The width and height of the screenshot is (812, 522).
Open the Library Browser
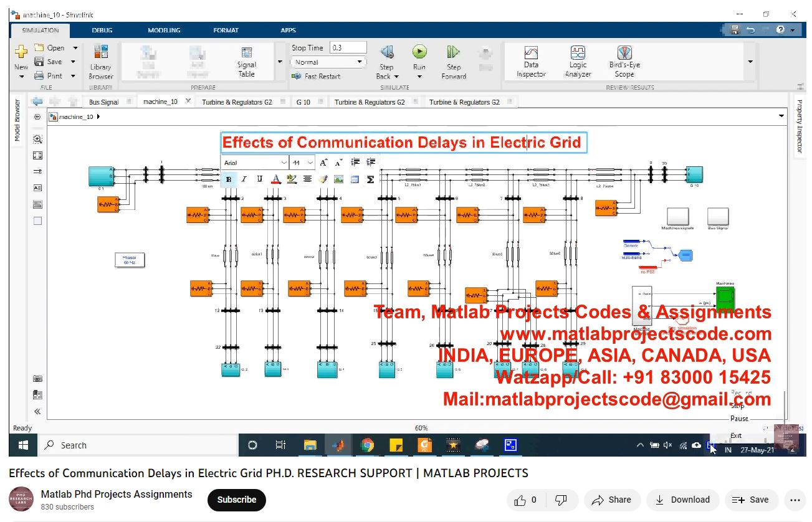[100, 62]
